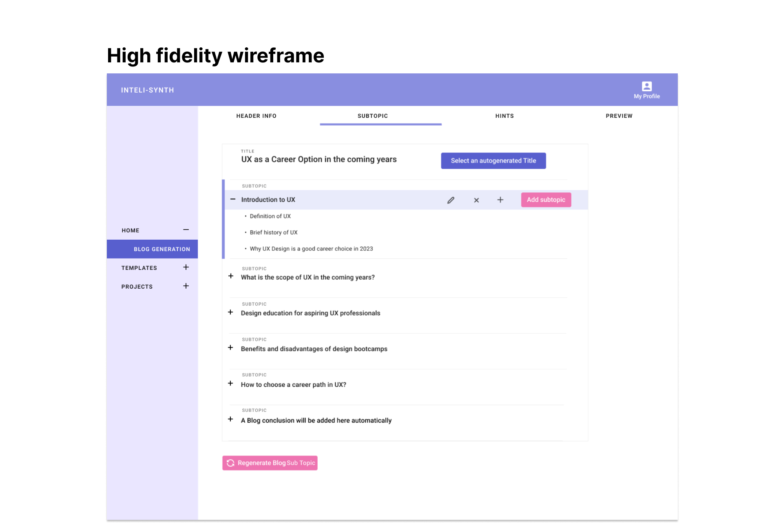This screenshot has height=532, width=783.
Task: Click Select an autogenerated Title
Action: pyautogui.click(x=493, y=160)
